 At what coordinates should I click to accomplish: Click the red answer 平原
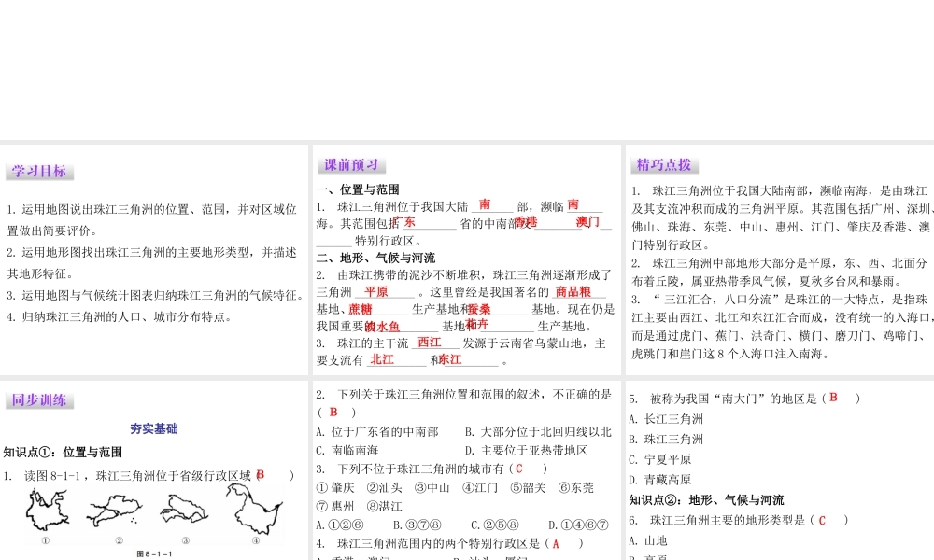click(376, 291)
